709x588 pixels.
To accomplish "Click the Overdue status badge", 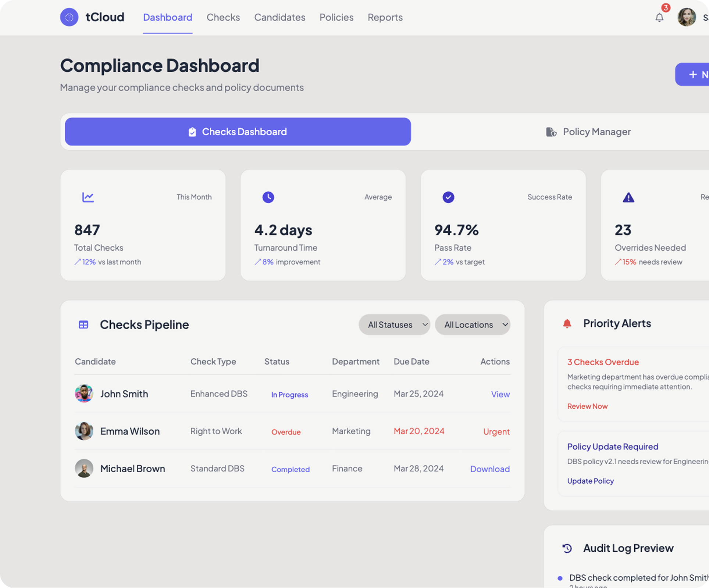I will click(x=286, y=432).
